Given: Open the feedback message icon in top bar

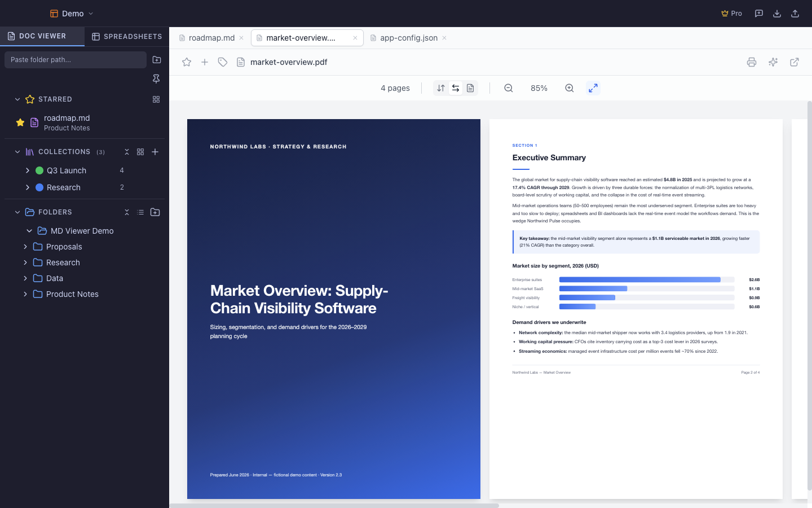Looking at the screenshot, I should tap(759, 14).
